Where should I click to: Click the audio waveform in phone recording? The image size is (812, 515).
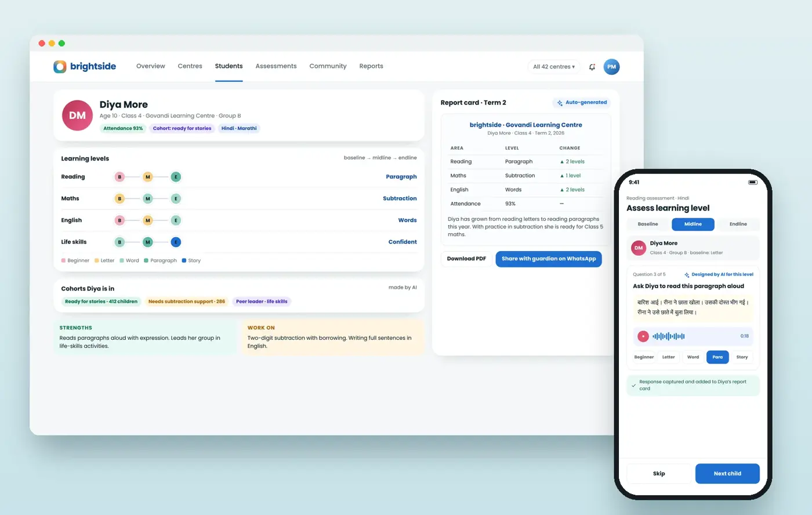[x=669, y=336]
